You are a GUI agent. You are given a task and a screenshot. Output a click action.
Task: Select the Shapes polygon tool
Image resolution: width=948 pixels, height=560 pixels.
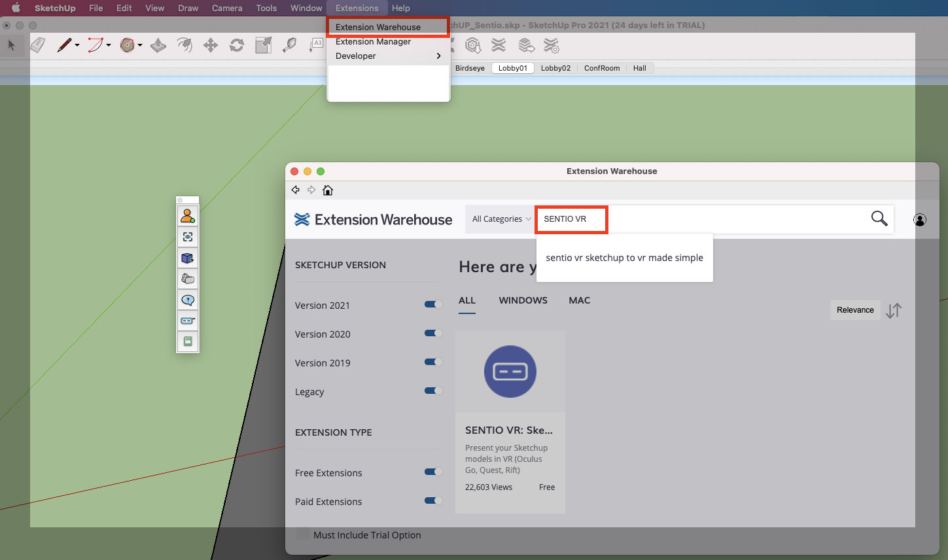coord(127,45)
